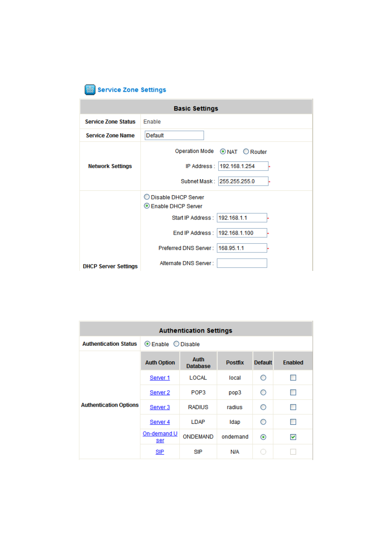
Task: Click the Service Zone Name label
Action: (x=110, y=135)
